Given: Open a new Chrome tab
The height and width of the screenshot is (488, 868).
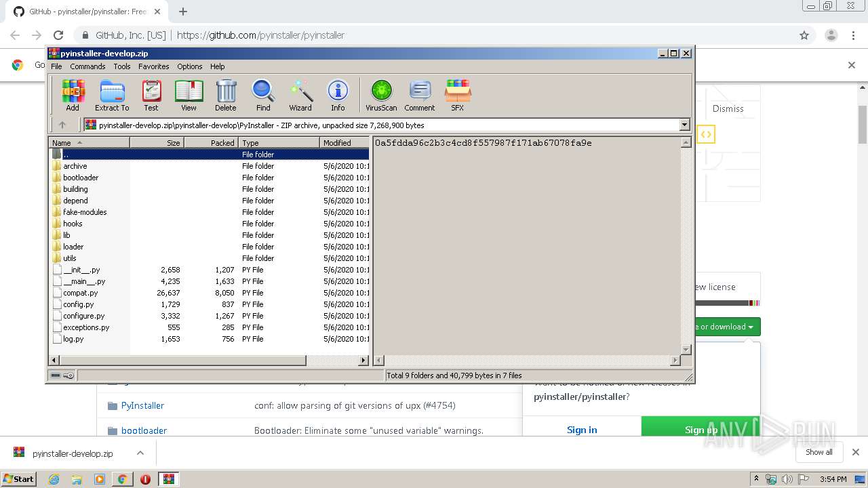Looking at the screenshot, I should coord(183,12).
